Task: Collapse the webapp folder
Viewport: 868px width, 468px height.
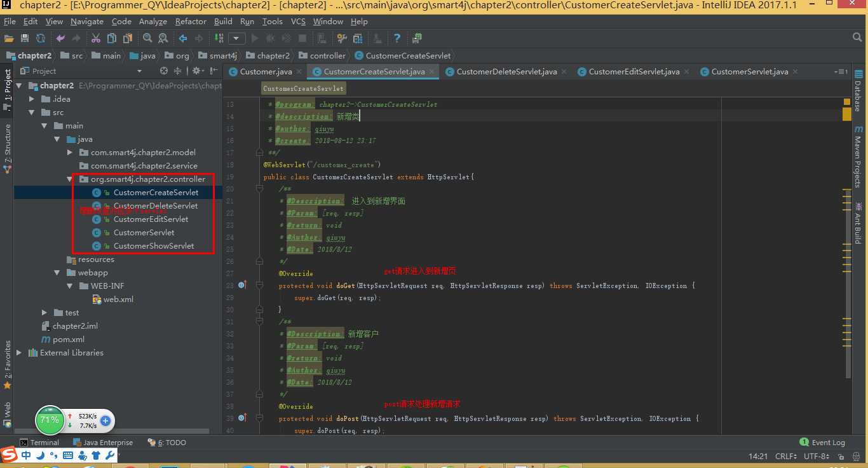Action: pyautogui.click(x=58, y=272)
